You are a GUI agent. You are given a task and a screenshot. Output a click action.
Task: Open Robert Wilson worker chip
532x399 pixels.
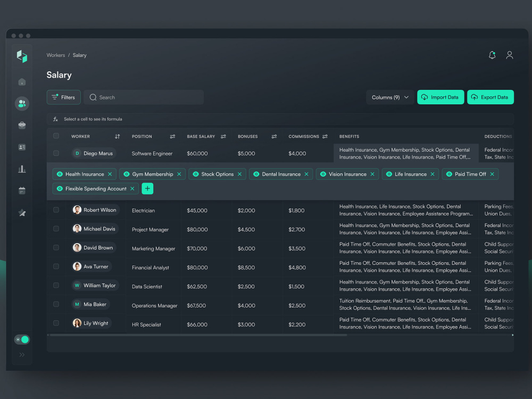96,210
